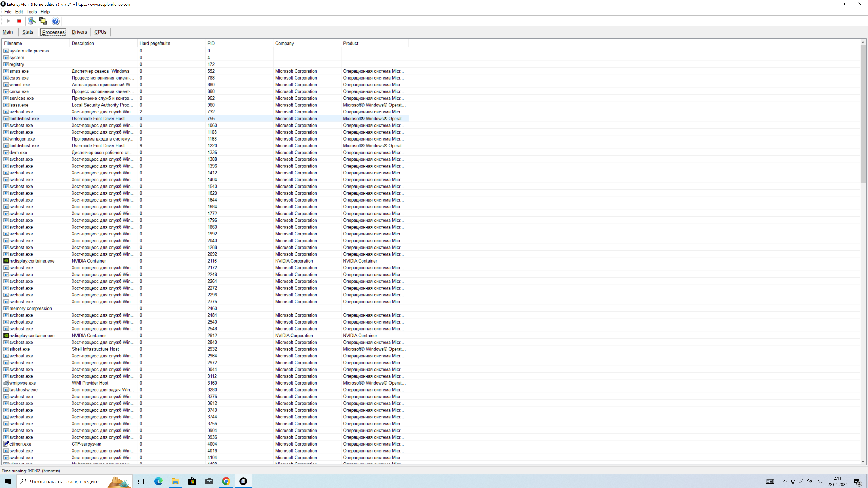The height and width of the screenshot is (488, 868).
Task: Click the red Stop monitoring button
Action: click(19, 21)
